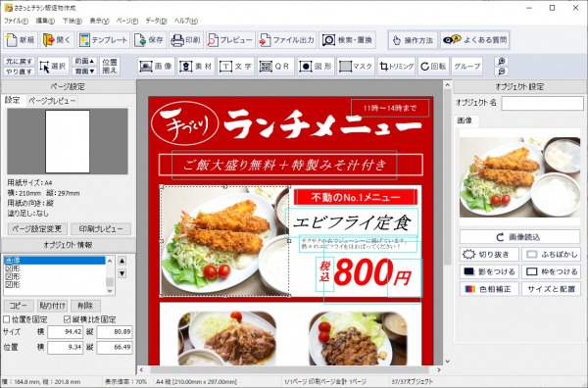Open a file with 開く button
The width and height of the screenshot is (588, 388).
[x=57, y=40]
